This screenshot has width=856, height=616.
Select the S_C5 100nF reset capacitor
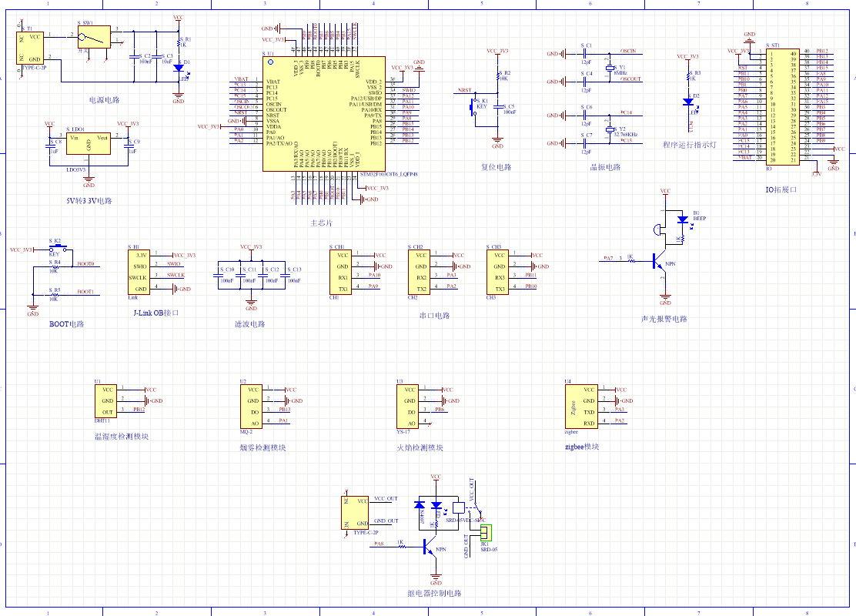(497, 107)
